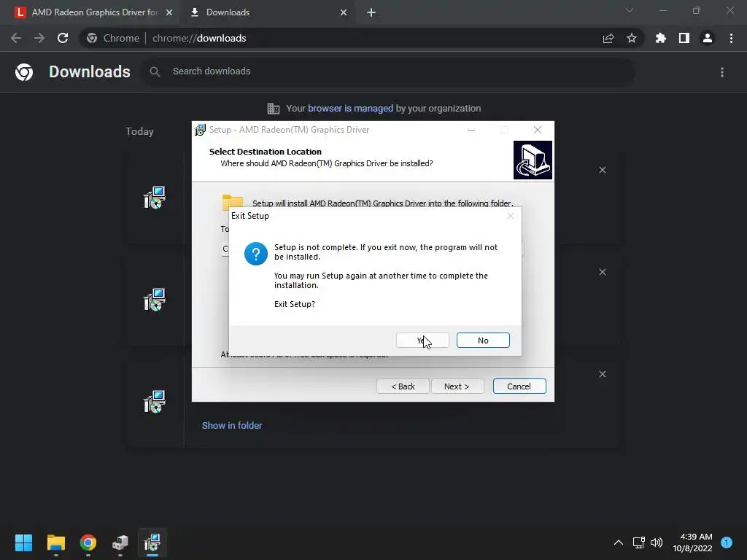Go Back in AMD Setup wizard
Image resolution: width=747 pixels, height=560 pixels.
tap(403, 386)
